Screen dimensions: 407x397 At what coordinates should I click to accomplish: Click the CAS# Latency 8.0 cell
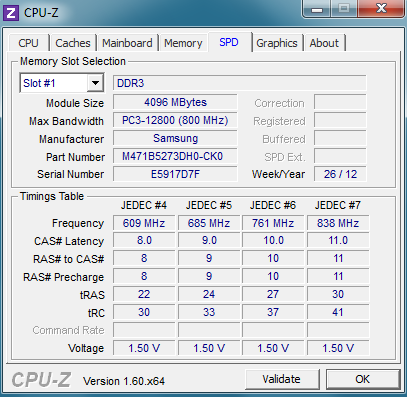144,241
